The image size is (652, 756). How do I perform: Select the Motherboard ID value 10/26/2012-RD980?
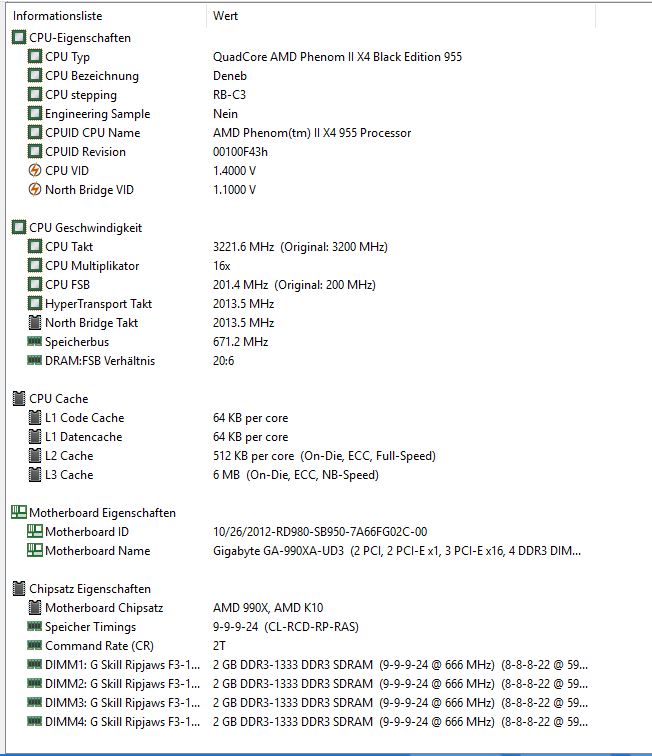320,532
